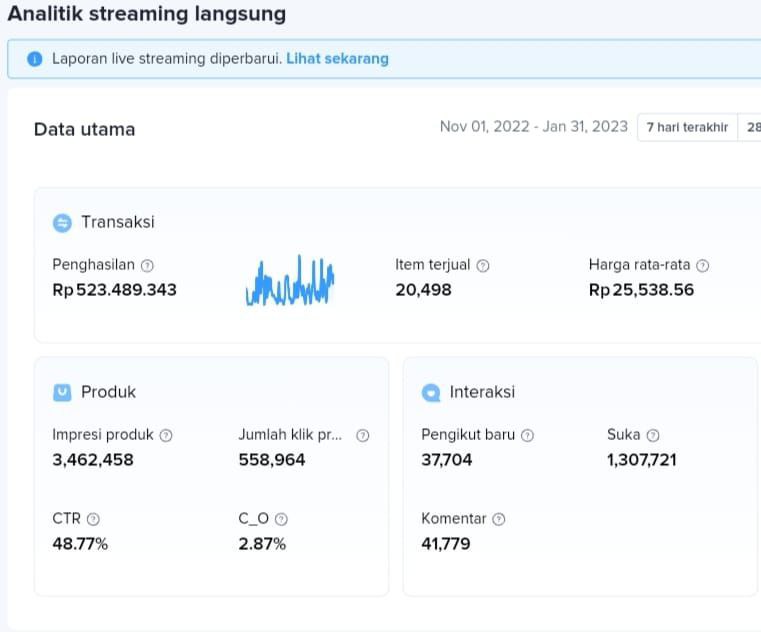761x632 pixels.
Task: Click the Jumlah klik pr... truncated label
Action: click(290, 434)
